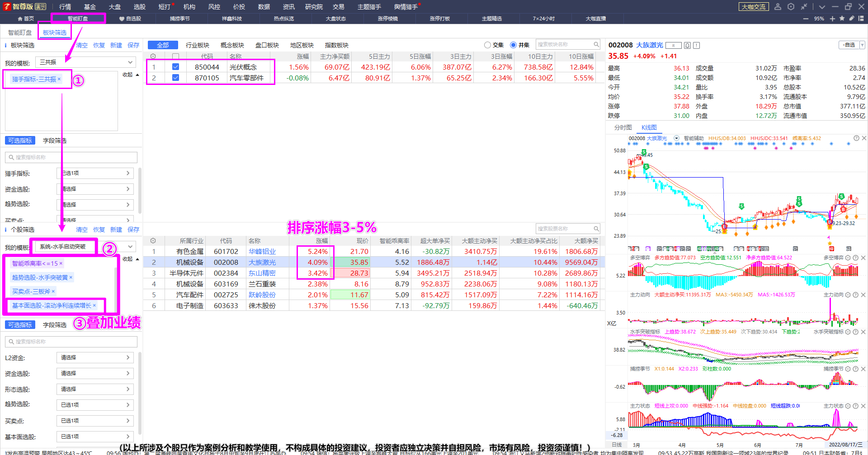The image size is (868, 455).
Task: Remove the 智能乖离率<=15 filter tag
Action: [61, 263]
